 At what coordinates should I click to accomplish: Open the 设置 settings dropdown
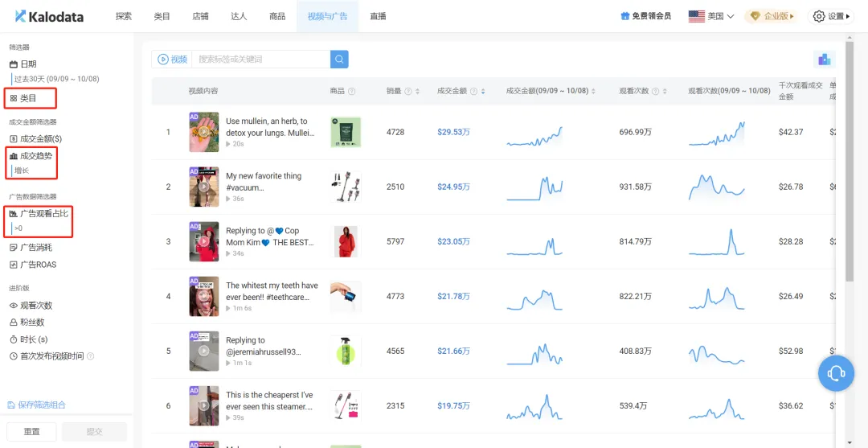point(830,16)
